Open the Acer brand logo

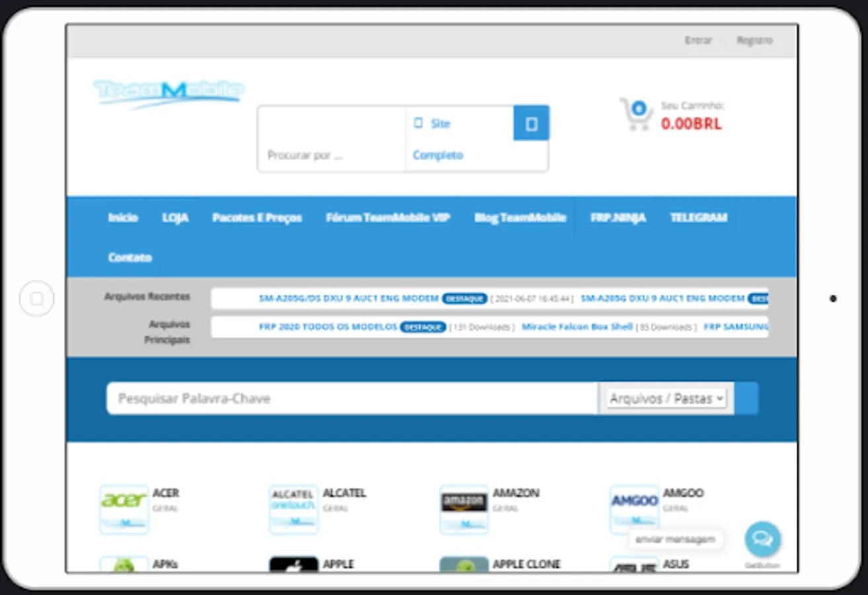click(124, 509)
